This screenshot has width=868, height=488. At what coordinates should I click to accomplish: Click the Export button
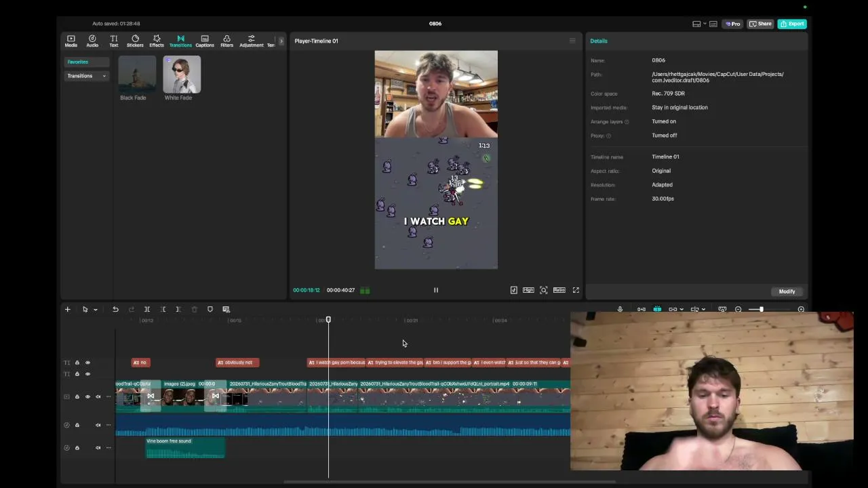click(792, 24)
